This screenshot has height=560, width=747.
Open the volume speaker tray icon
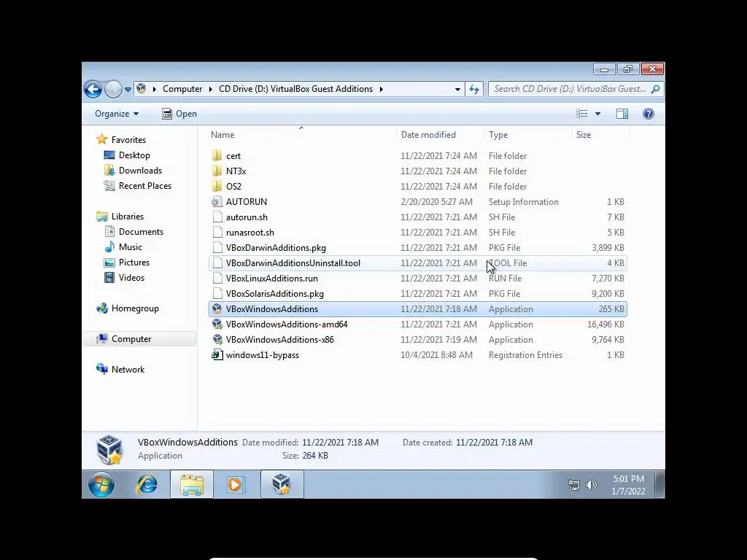[591, 485]
